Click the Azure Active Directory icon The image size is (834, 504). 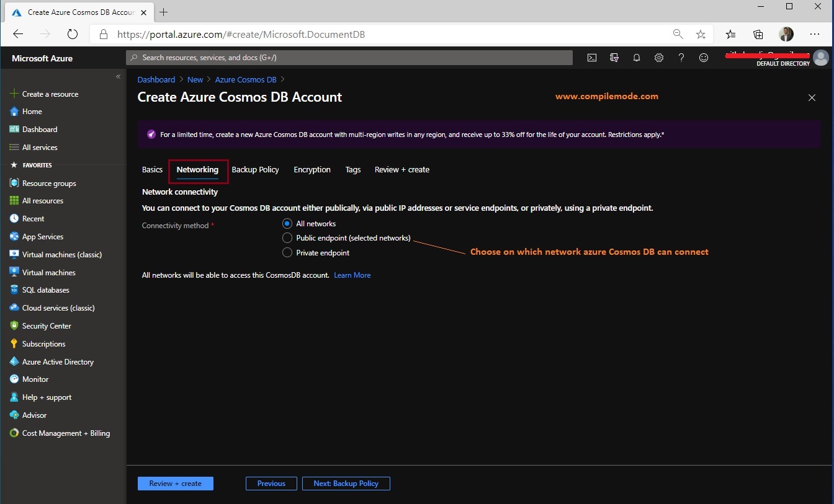[14, 362]
